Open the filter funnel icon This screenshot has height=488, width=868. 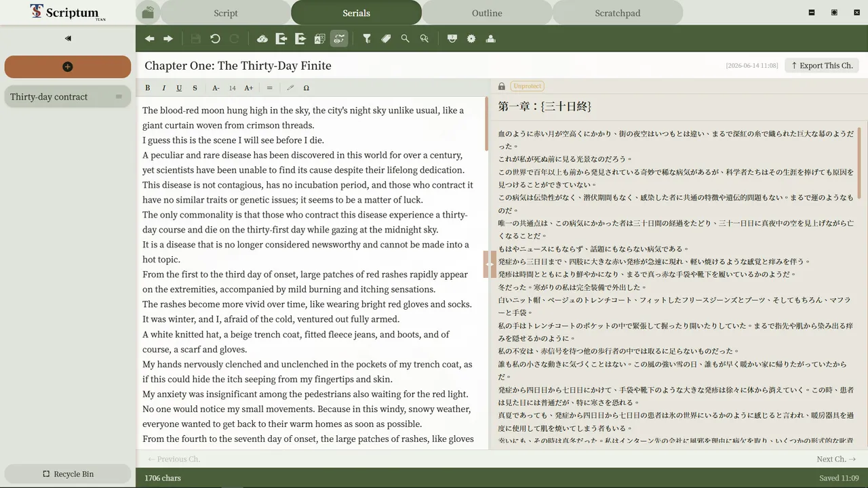pos(367,39)
